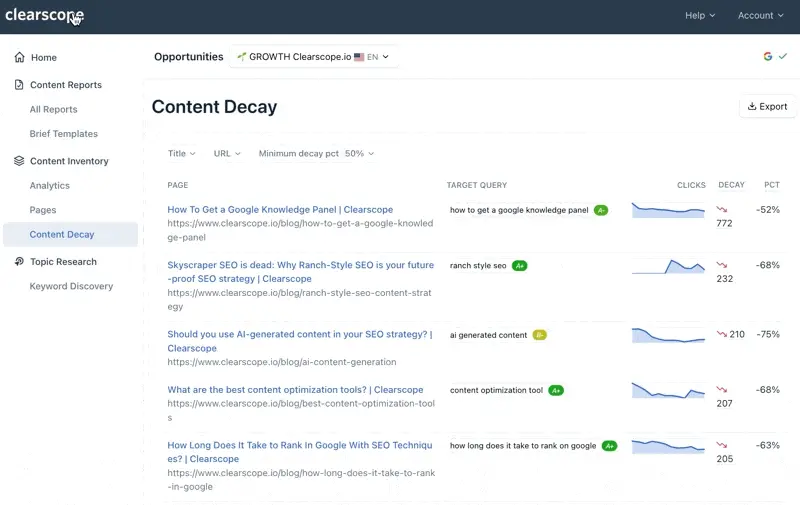This screenshot has width=800, height=505.
Task: Select Keyword Discovery in sidebar
Action: pyautogui.click(x=71, y=286)
